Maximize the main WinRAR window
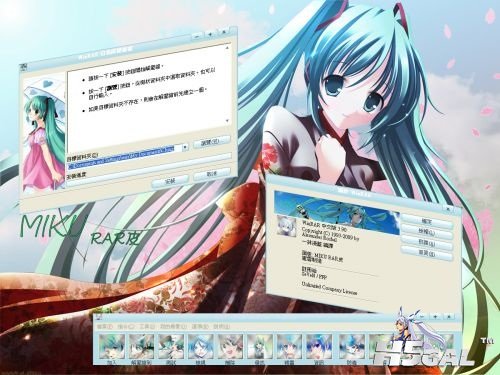 point(435,316)
